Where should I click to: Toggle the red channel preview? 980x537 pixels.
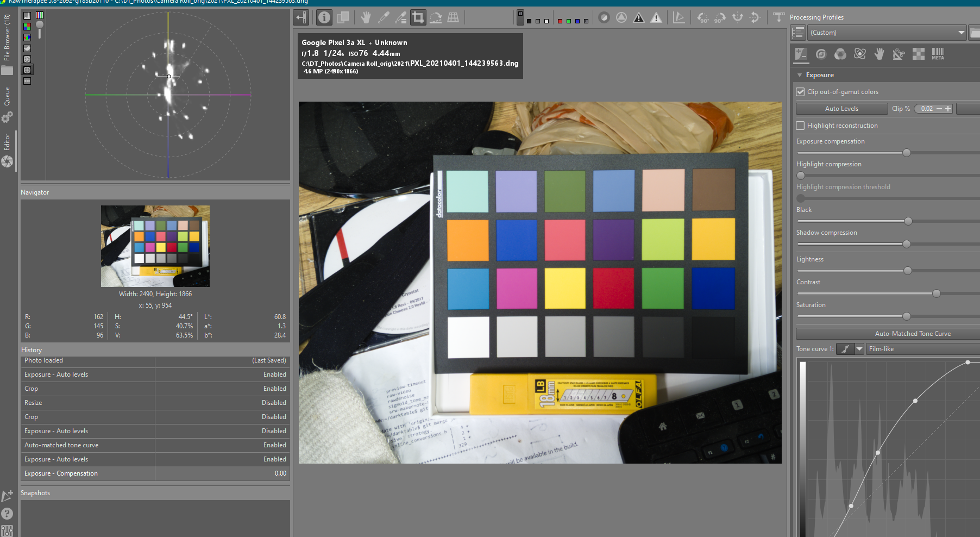tap(560, 21)
